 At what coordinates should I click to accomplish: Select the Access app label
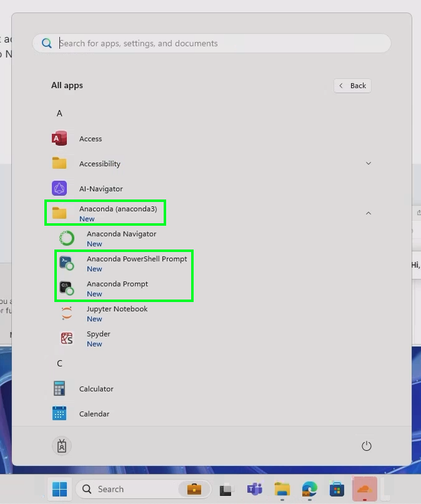[91, 139]
